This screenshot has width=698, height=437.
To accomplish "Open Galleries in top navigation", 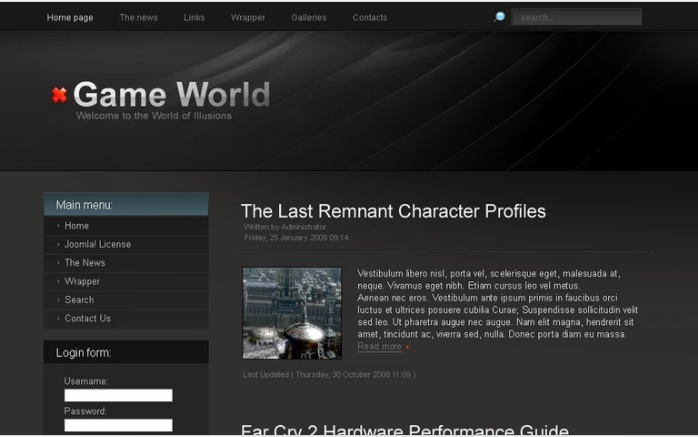I will pos(309,17).
